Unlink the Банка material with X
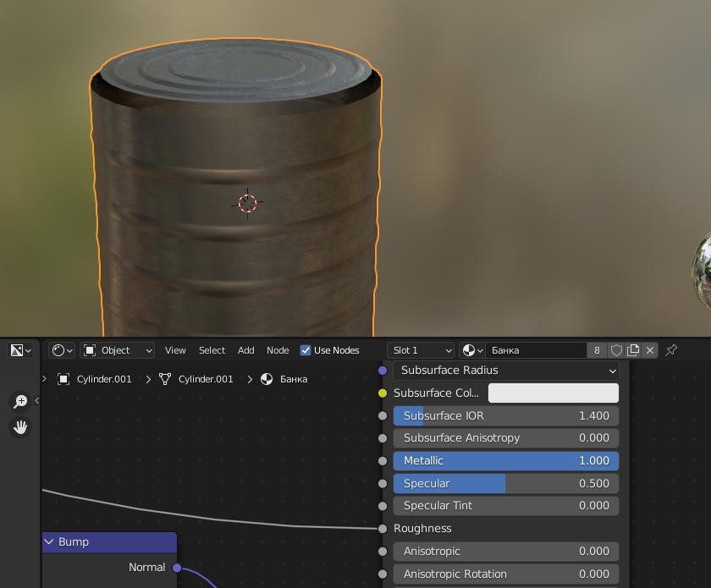The width and height of the screenshot is (711, 588). pyautogui.click(x=650, y=350)
